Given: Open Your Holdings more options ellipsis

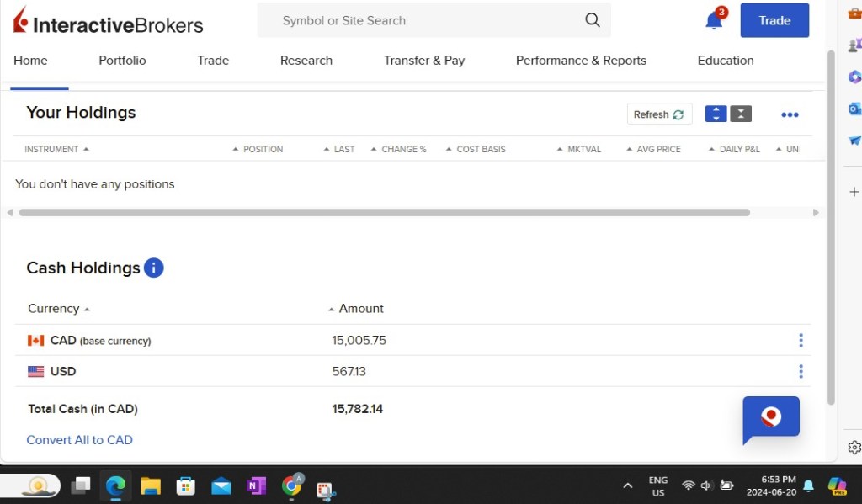Looking at the screenshot, I should click(x=790, y=115).
